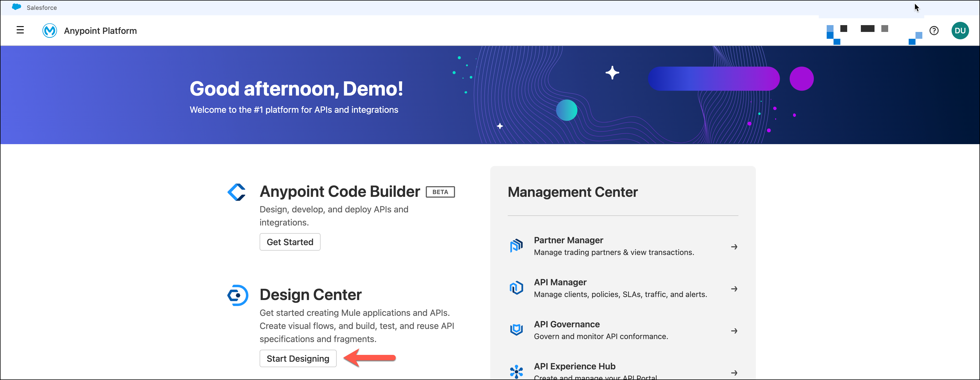Click the API Experience Hub icon

(516, 371)
